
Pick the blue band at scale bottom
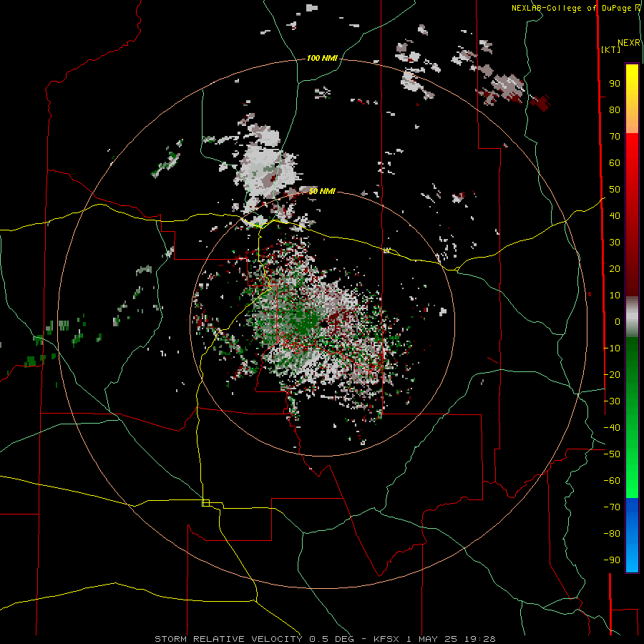tap(632, 535)
